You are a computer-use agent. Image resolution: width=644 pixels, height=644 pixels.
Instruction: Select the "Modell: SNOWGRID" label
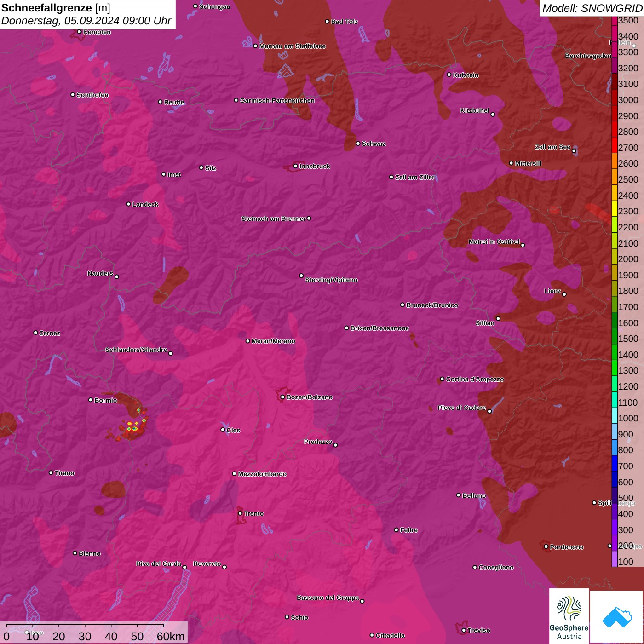coord(592,8)
